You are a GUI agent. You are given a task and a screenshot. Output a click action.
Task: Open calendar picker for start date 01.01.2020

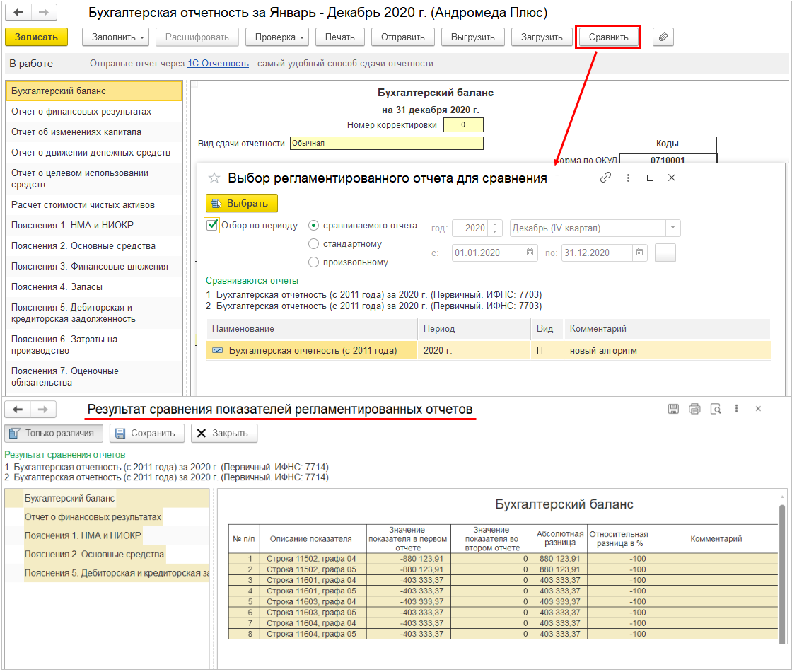point(530,253)
